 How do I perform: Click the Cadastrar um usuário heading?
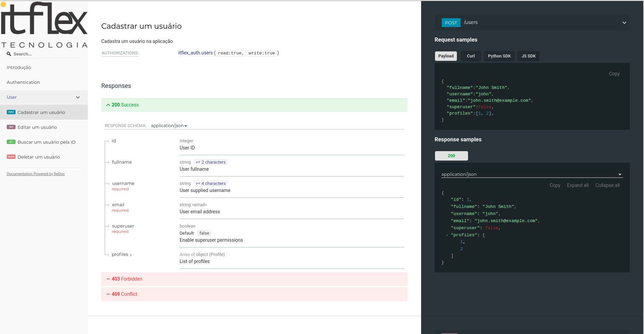pyautogui.click(x=141, y=26)
